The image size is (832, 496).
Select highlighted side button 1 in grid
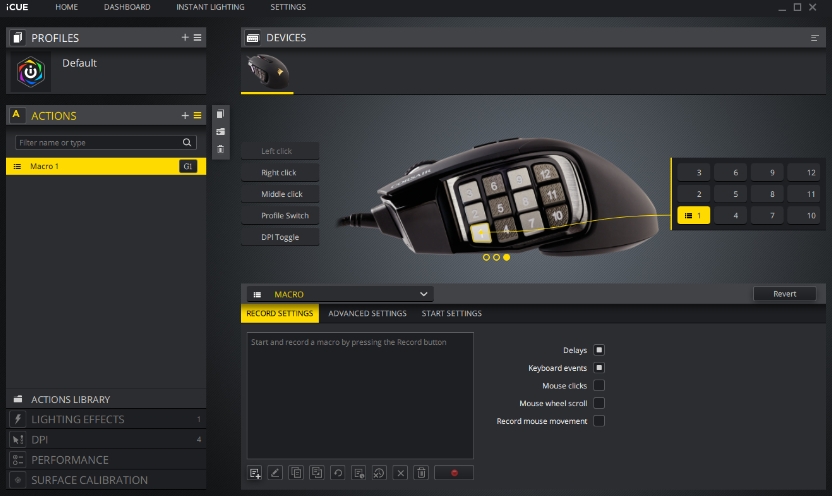pos(694,215)
